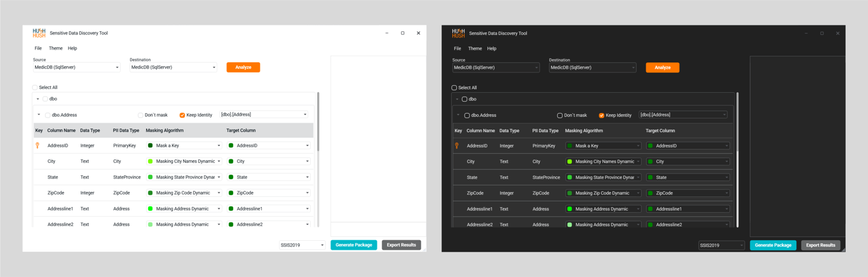Click green swatch beside Masking Address Dynamic for Addressline1, dark window
Viewport: 868px width, 277px height.
570,209
